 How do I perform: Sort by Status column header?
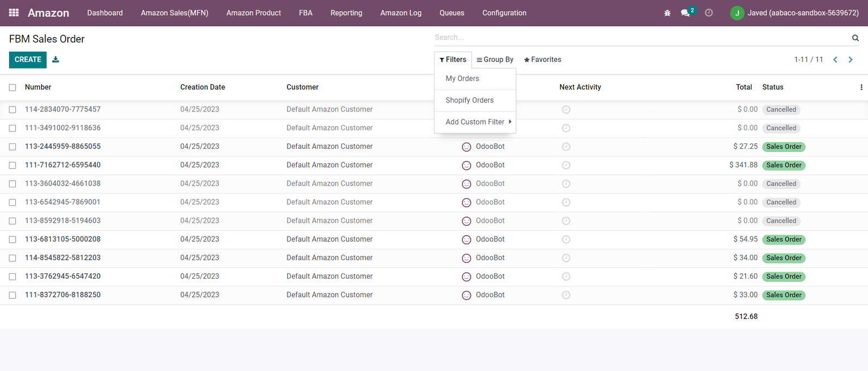point(773,87)
